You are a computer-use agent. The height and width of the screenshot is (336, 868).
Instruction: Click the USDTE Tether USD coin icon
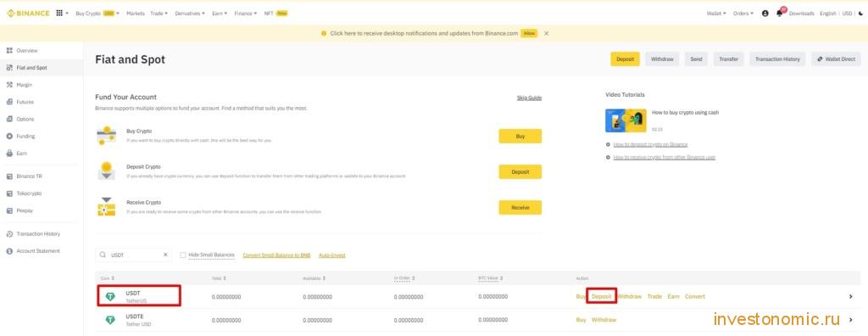[111, 320]
